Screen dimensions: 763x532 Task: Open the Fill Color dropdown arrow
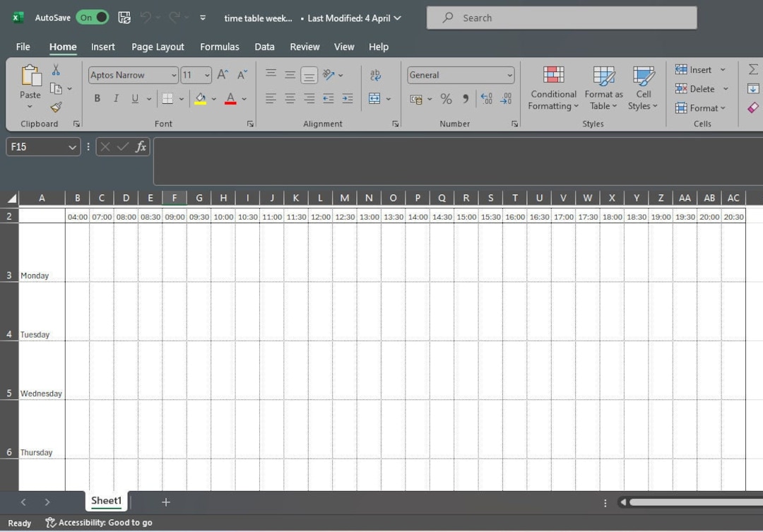coord(214,98)
